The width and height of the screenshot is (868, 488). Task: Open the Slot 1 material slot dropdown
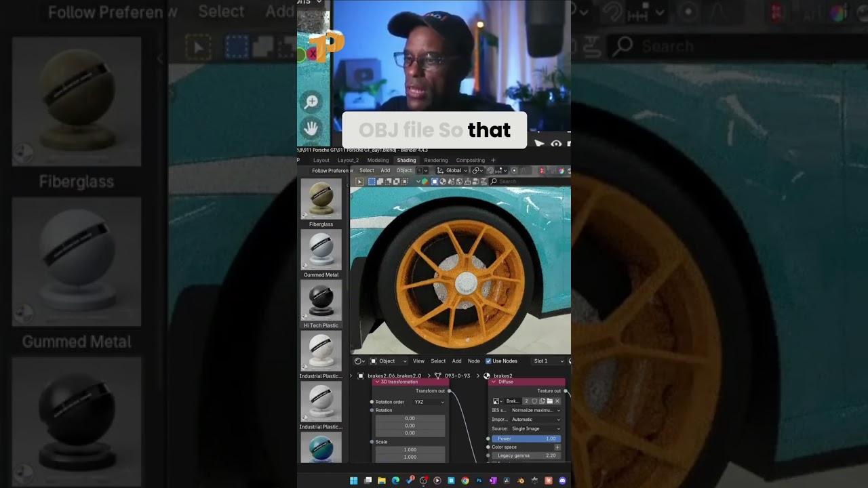tap(548, 361)
